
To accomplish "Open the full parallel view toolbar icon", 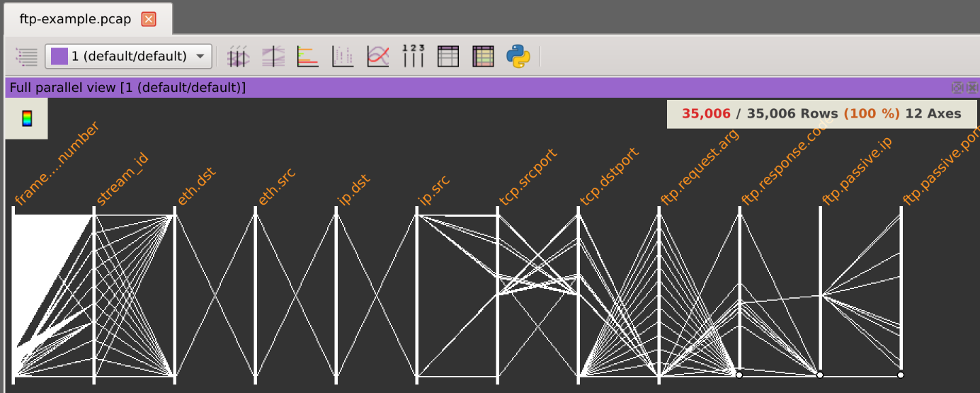I will (238, 56).
